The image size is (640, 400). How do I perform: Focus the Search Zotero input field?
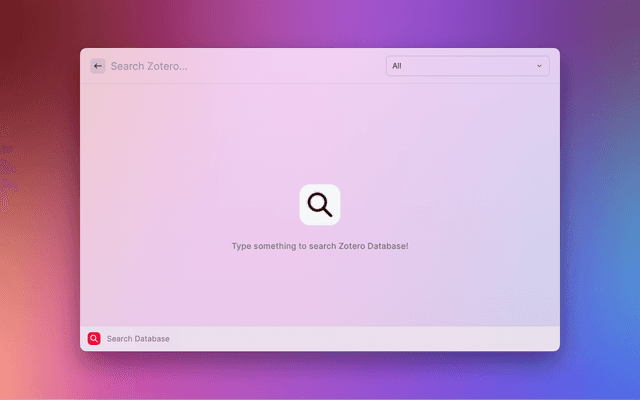tap(240, 66)
